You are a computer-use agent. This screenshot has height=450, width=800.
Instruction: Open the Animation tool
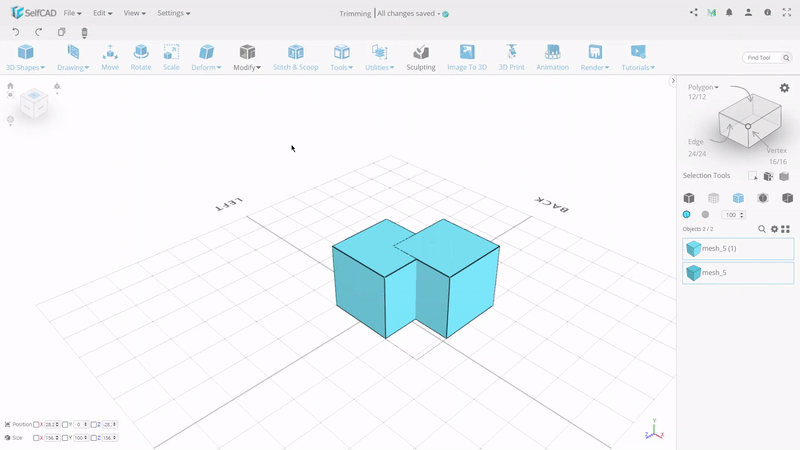point(552,57)
